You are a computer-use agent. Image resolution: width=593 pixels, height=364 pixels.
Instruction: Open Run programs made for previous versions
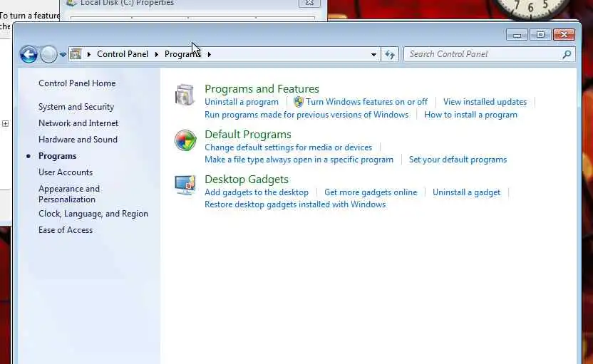point(306,115)
